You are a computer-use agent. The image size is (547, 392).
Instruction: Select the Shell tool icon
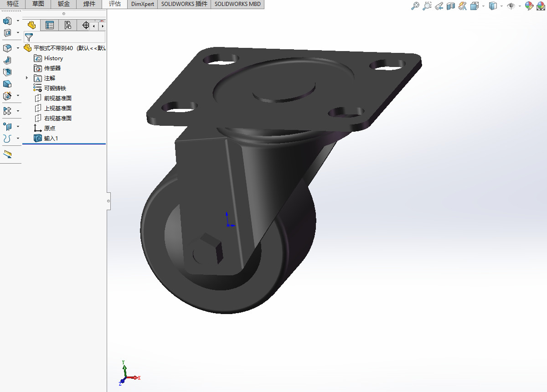[7, 72]
